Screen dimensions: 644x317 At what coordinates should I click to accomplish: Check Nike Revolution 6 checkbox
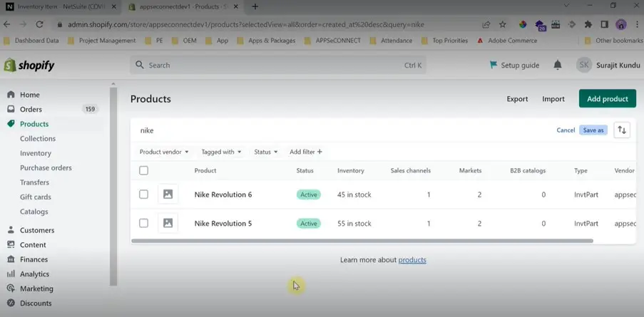(x=144, y=194)
